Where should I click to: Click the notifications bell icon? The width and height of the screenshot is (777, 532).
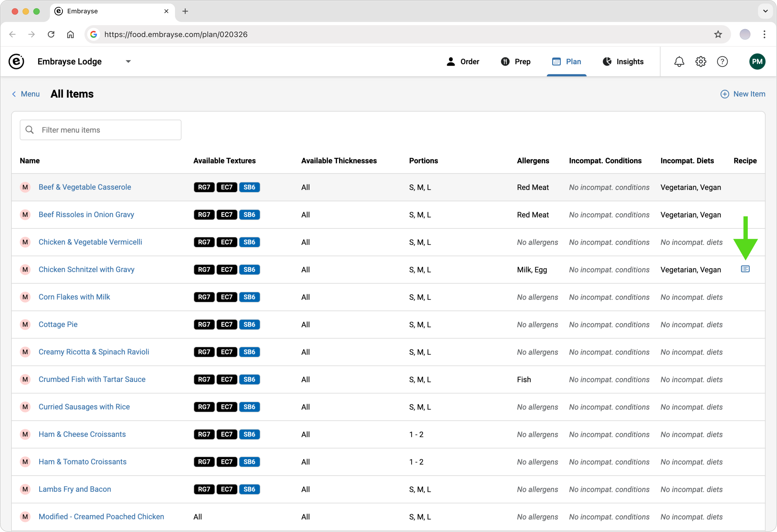pos(679,62)
